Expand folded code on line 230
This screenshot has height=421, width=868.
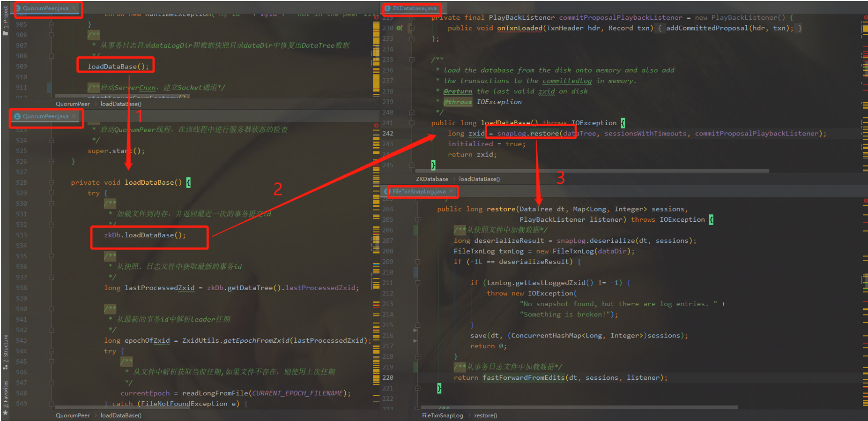[x=412, y=28]
